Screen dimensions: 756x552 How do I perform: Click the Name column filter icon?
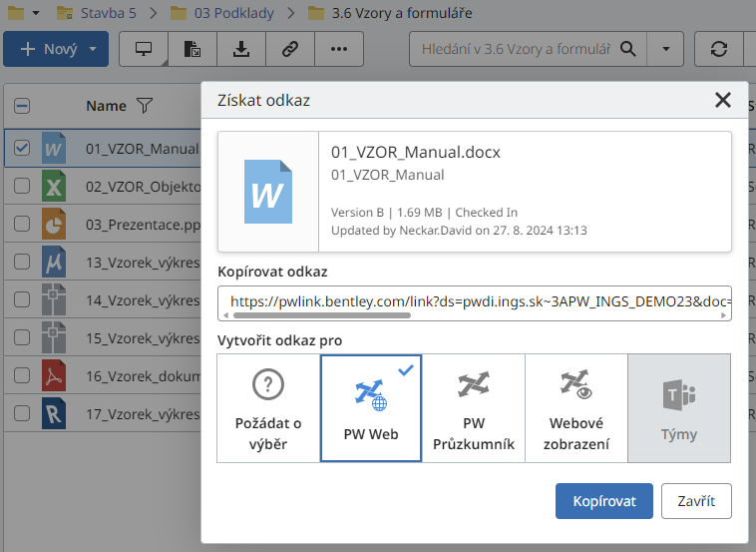pyautogui.click(x=145, y=105)
